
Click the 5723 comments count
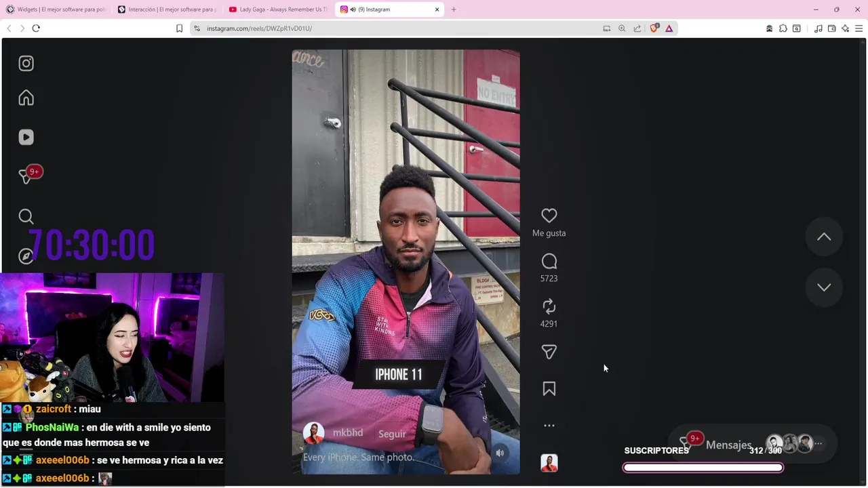pyautogui.click(x=549, y=279)
